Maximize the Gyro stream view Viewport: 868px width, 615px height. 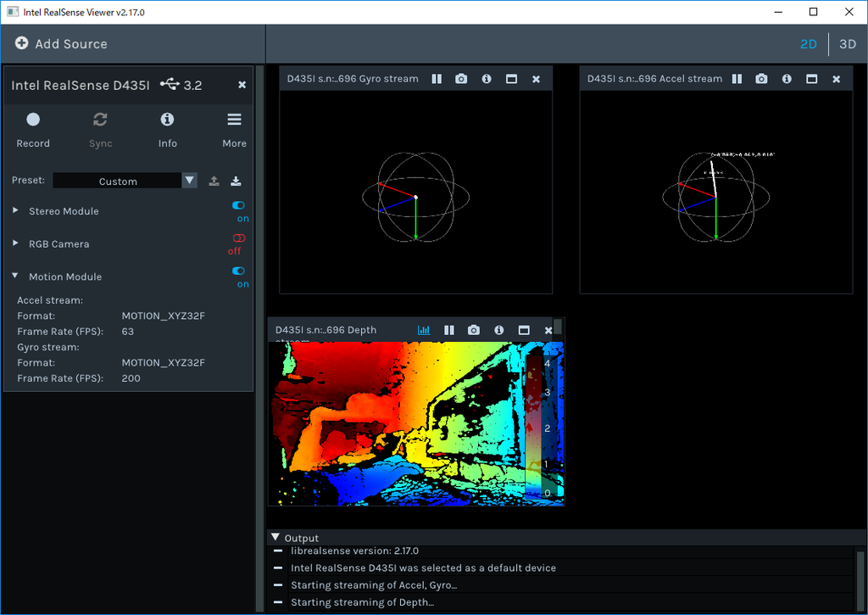pyautogui.click(x=511, y=79)
